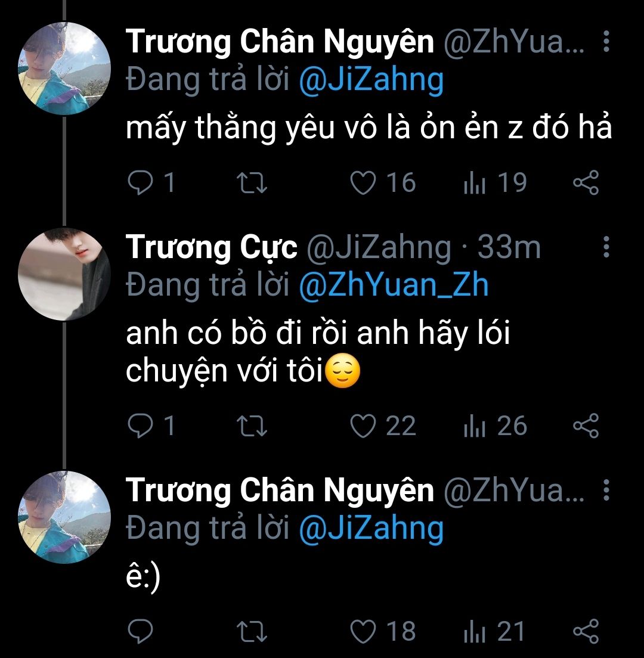Open the @ZhYuan_Zh mention link
The image size is (644, 658).
pyautogui.click(x=393, y=285)
